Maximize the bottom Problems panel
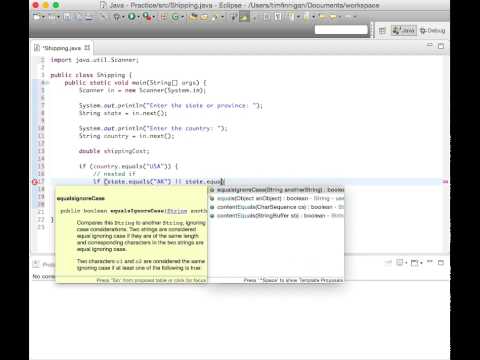This screenshot has width=480, height=360. (x=441, y=263)
